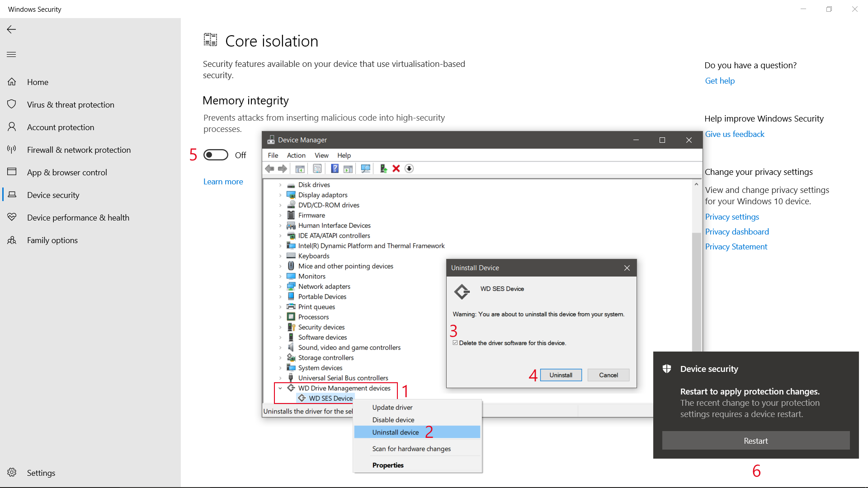868x488 pixels.
Task: Click the disable device down-arrow toolbar icon
Action: (x=409, y=169)
